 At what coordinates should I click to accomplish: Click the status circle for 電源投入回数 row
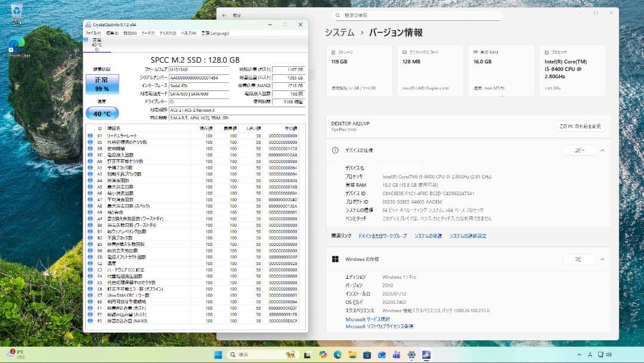pos(91,155)
